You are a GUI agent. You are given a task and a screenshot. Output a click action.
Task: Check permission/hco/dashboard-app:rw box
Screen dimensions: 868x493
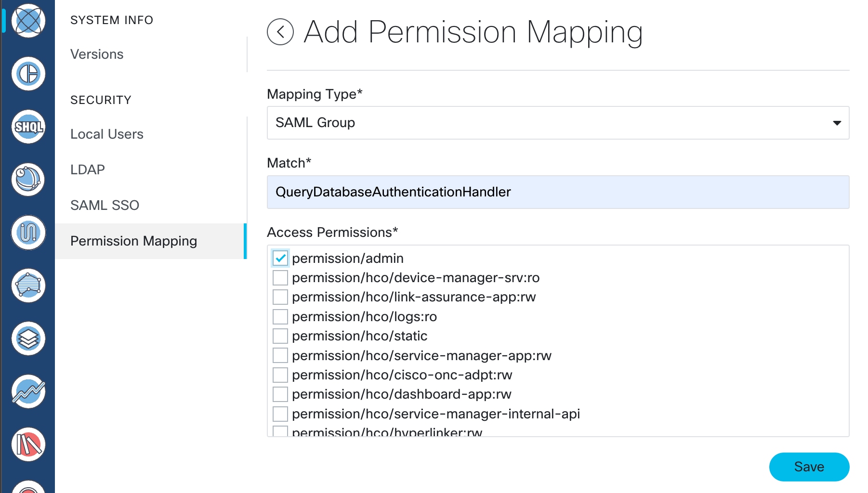280,394
